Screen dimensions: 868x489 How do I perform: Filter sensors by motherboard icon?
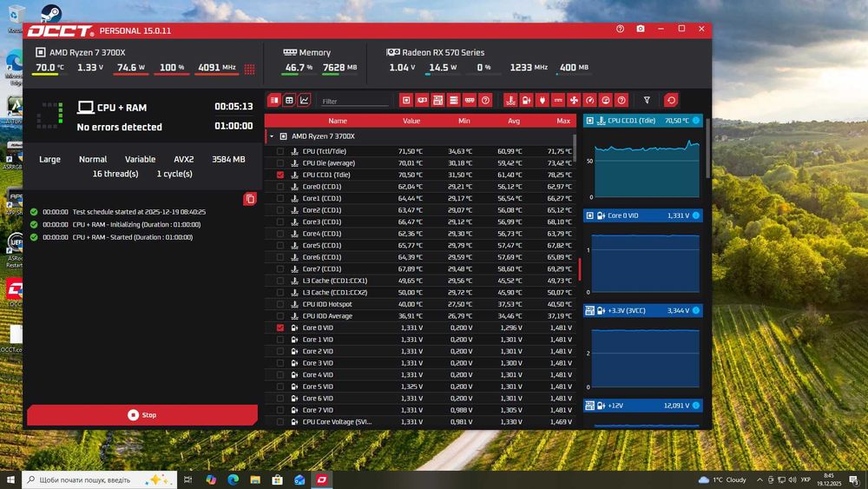[x=437, y=100]
